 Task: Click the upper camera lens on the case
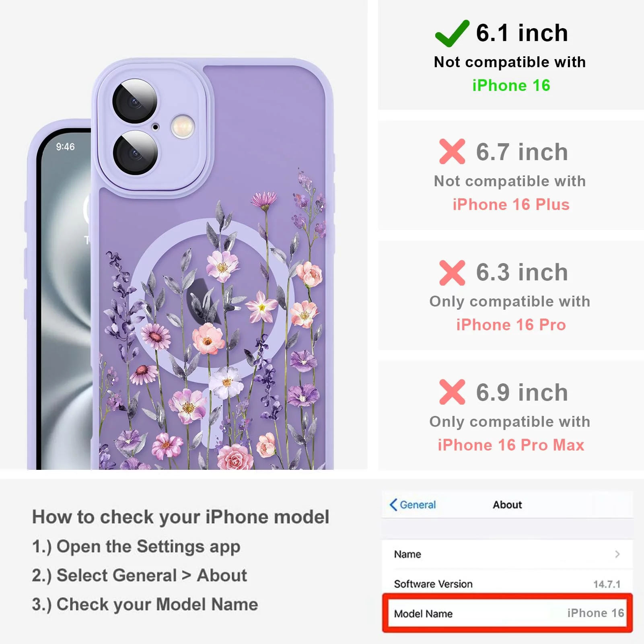pyautogui.click(x=134, y=101)
